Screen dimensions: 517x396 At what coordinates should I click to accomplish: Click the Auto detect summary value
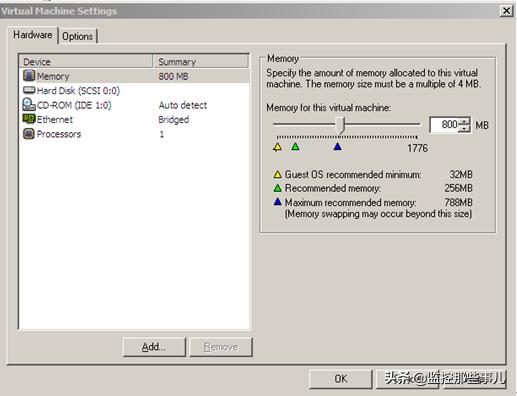click(x=183, y=105)
